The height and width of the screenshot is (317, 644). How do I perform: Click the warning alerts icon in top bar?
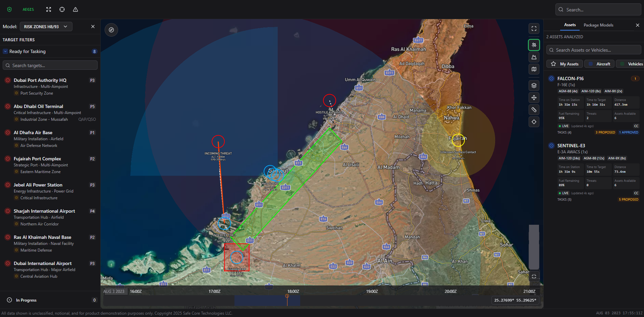click(75, 9)
